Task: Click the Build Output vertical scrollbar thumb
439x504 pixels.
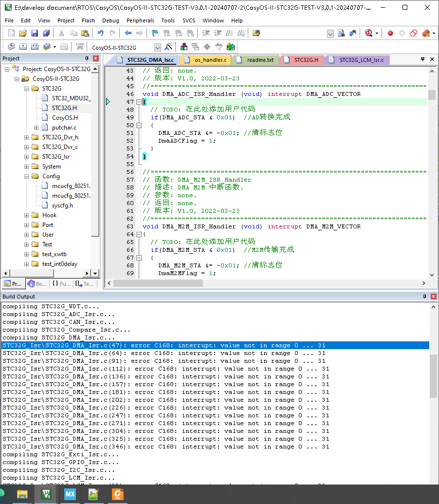Action: 433,376
